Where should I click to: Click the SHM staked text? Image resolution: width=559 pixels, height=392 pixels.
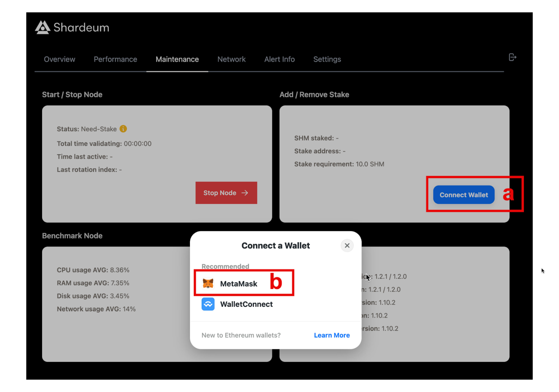[x=317, y=138]
